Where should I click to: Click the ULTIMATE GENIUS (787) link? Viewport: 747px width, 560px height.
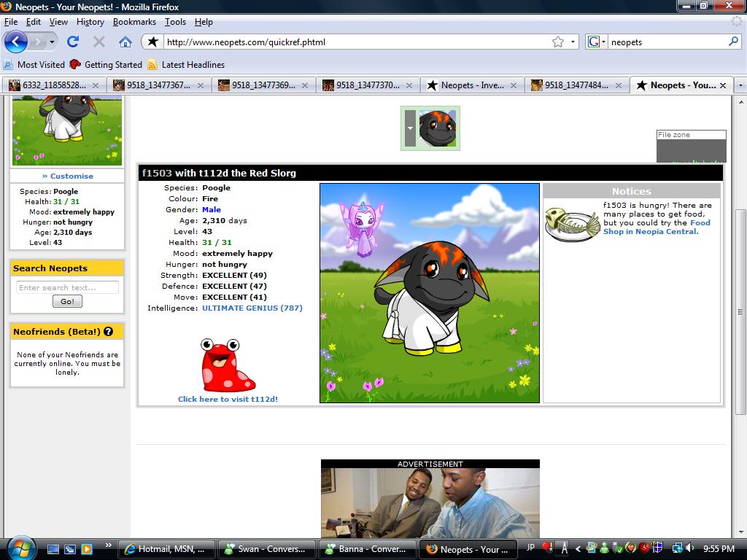click(x=252, y=308)
